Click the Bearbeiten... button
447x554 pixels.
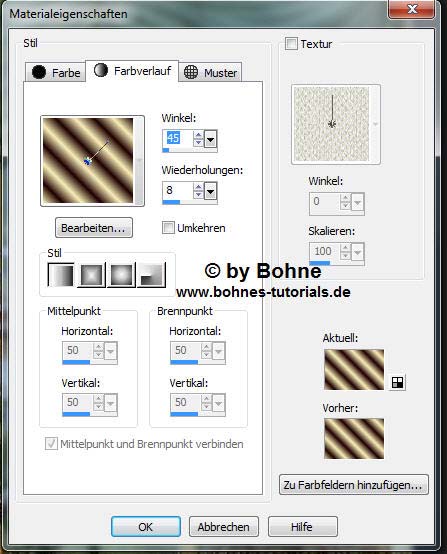(94, 228)
